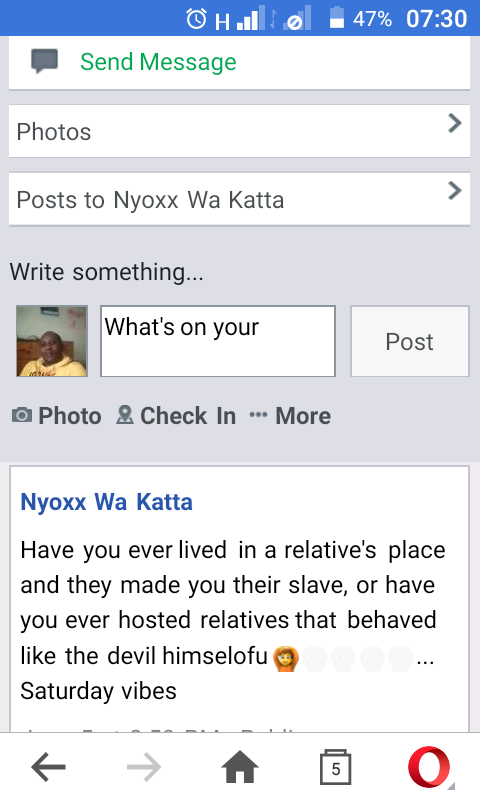Click the Post button

click(x=410, y=341)
